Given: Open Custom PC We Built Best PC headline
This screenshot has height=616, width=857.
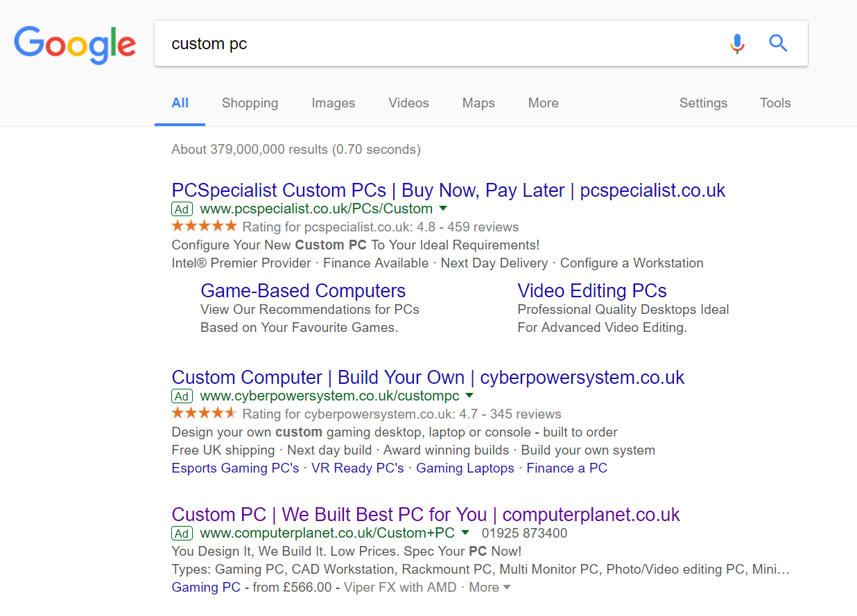Looking at the screenshot, I should tap(426, 514).
